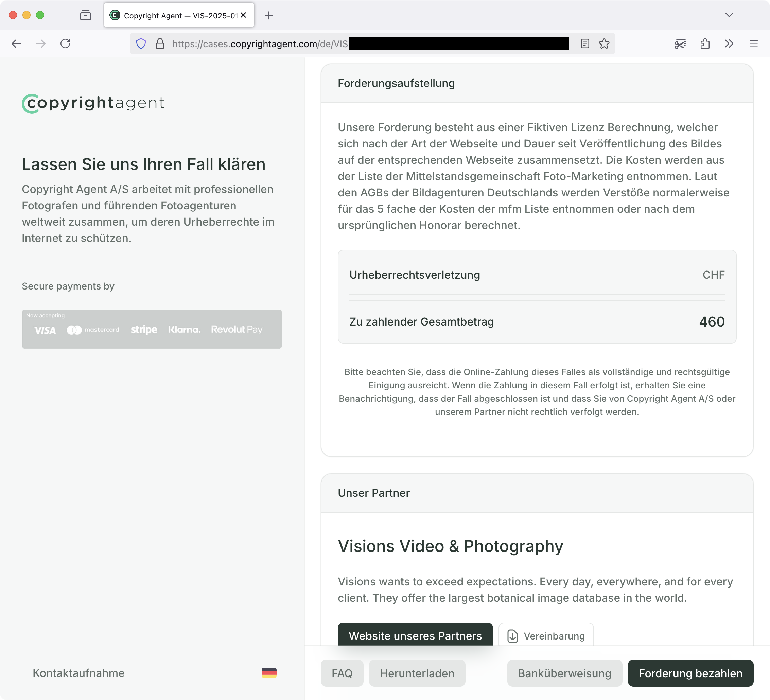Click the site padlock icon
Image resolution: width=770 pixels, height=700 pixels.
point(160,43)
